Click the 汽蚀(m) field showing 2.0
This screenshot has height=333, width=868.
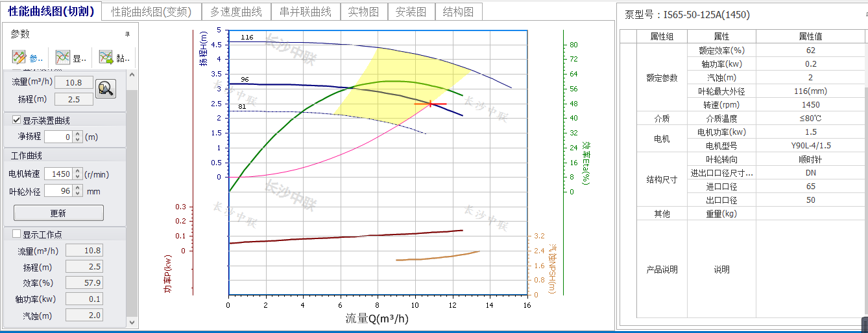[84, 316]
